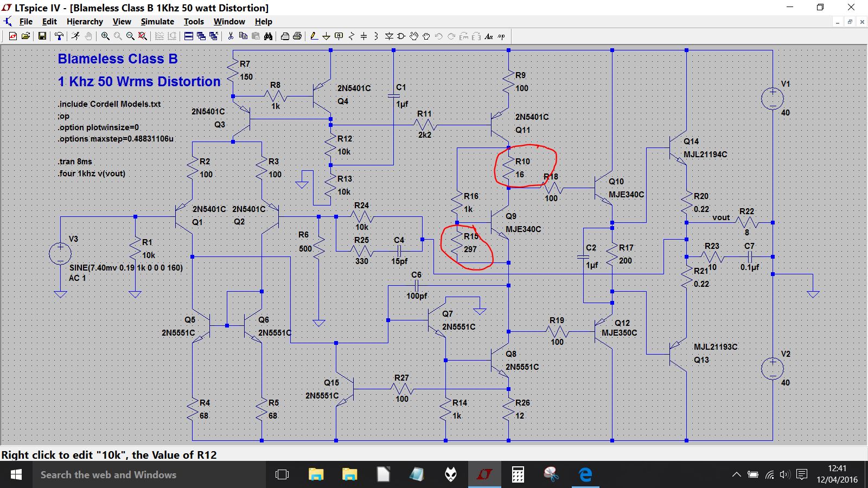Cascade windows using the toolbar icon
Viewport: 868px width, 488px height.
pos(201,36)
